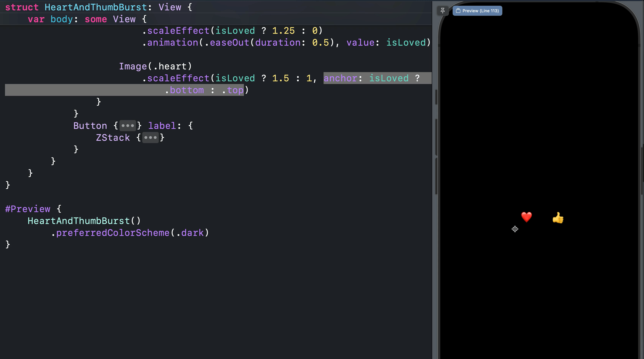This screenshot has width=644, height=359.
Task: Expand the folded Button action closure ellipsis
Action: point(127,125)
